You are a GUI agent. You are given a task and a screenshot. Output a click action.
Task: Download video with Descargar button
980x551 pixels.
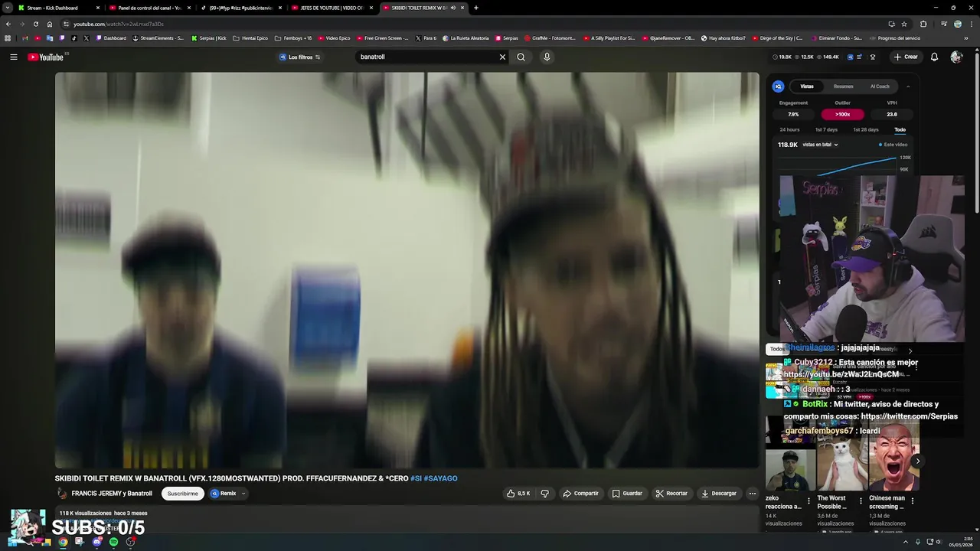pos(719,494)
